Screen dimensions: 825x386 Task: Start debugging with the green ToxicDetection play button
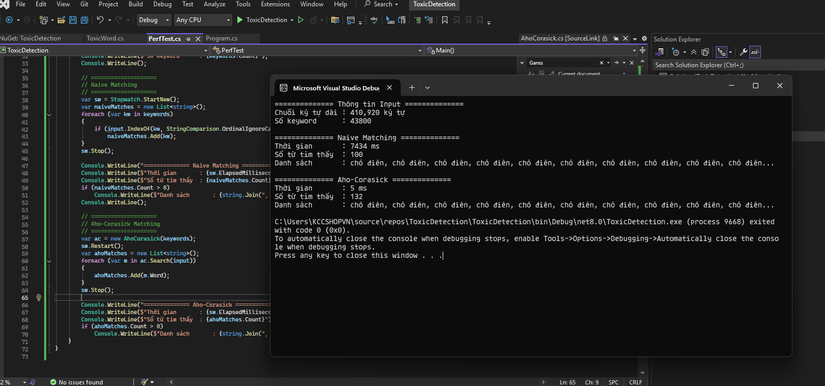click(x=239, y=20)
